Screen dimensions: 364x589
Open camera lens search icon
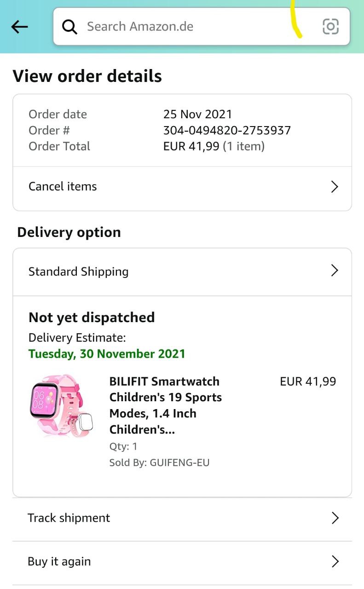coord(330,27)
